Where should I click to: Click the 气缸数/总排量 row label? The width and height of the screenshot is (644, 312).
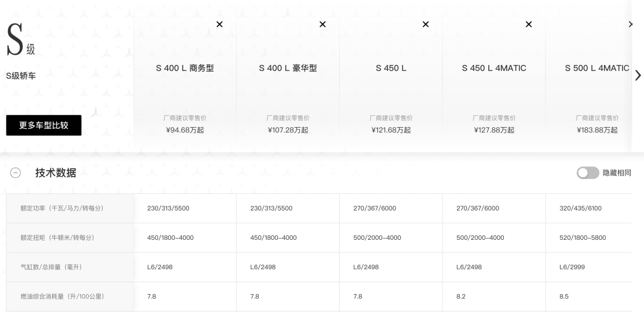click(51, 267)
